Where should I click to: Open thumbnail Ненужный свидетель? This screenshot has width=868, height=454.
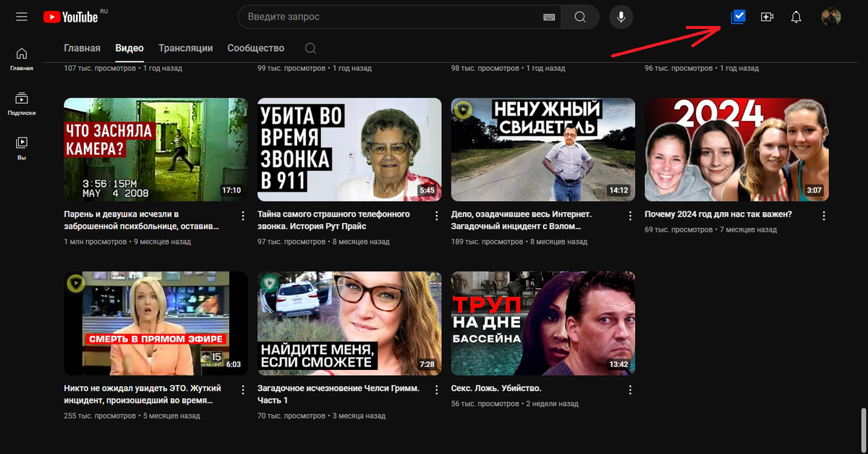pyautogui.click(x=543, y=150)
